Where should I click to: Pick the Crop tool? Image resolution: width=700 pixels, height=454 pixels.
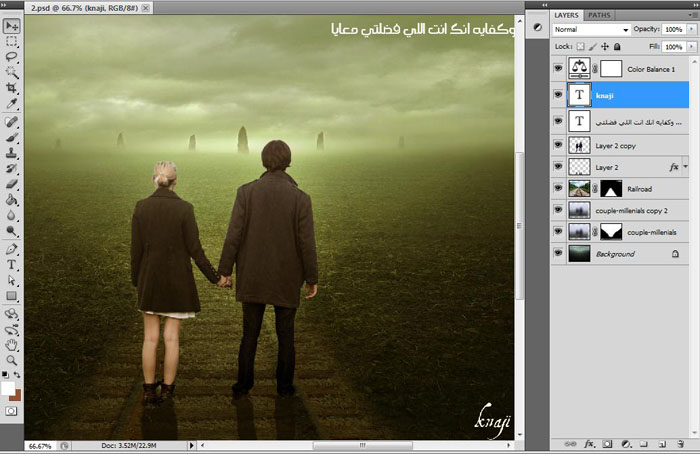[12, 88]
